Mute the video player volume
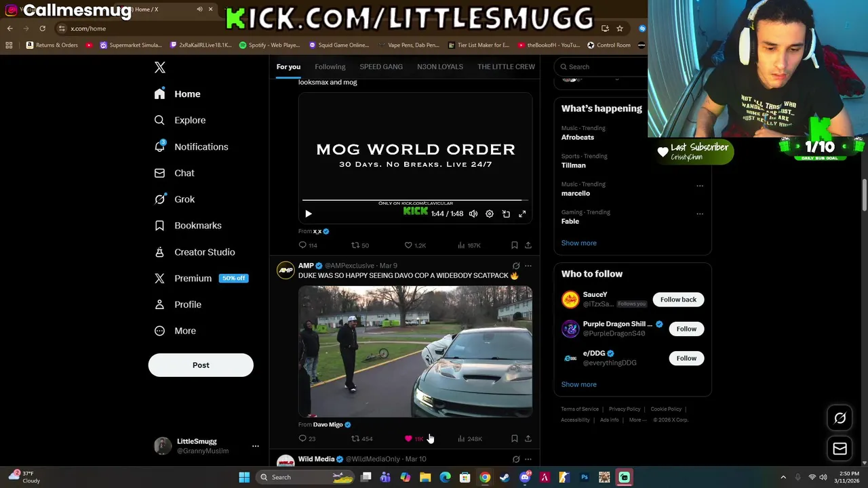 coord(473,213)
